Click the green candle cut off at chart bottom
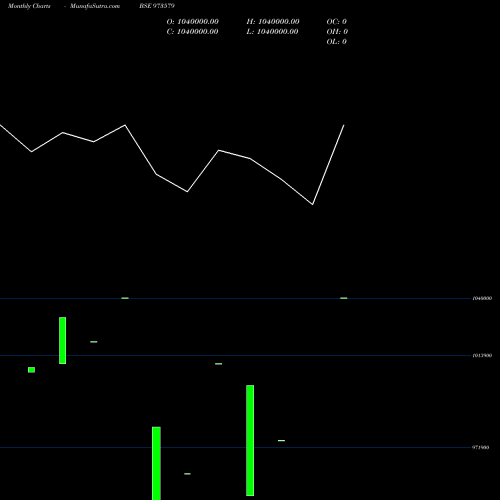Image resolution: width=500 pixels, height=500 pixels. point(156,463)
